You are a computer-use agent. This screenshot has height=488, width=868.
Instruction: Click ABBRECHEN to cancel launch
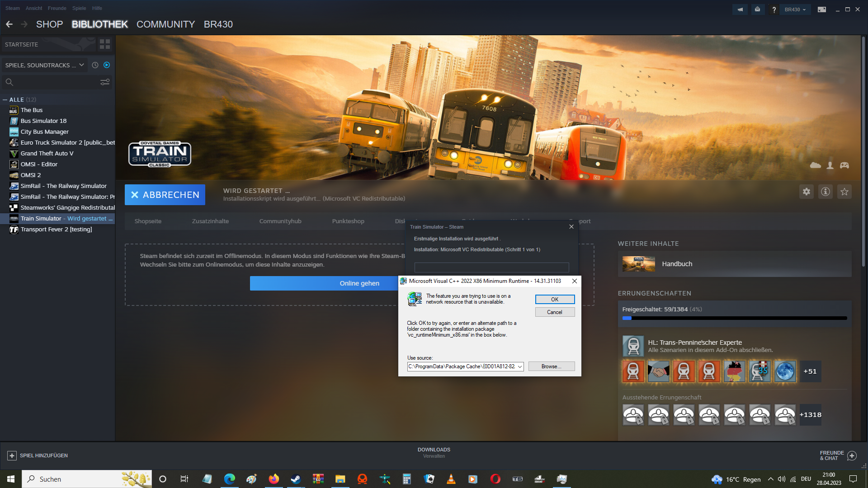coord(165,195)
